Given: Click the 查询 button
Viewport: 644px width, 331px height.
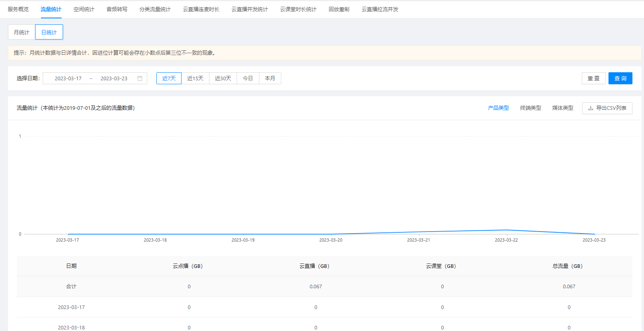Looking at the screenshot, I should pos(620,78).
